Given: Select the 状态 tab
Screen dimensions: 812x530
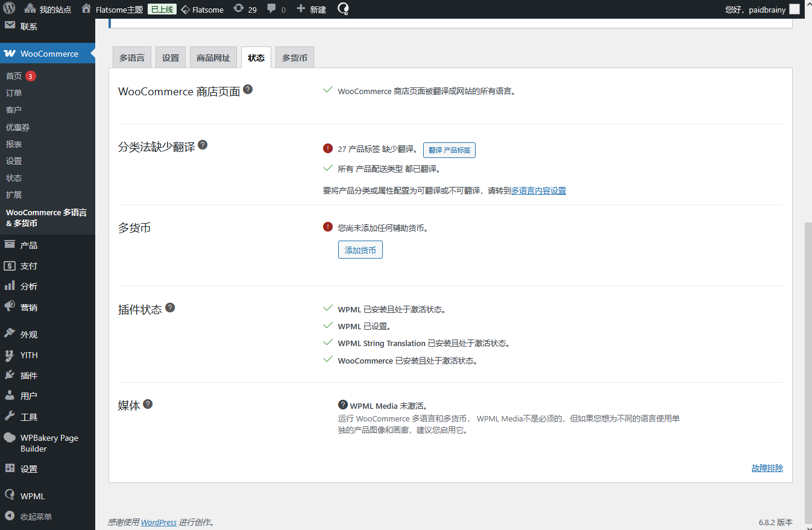Looking at the screenshot, I should click(x=256, y=58).
